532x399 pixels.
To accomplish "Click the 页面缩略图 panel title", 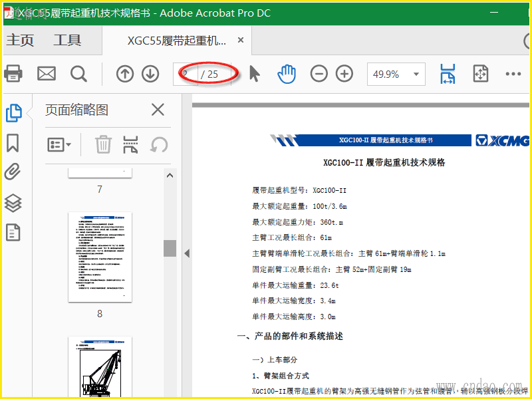I will pos(76,110).
